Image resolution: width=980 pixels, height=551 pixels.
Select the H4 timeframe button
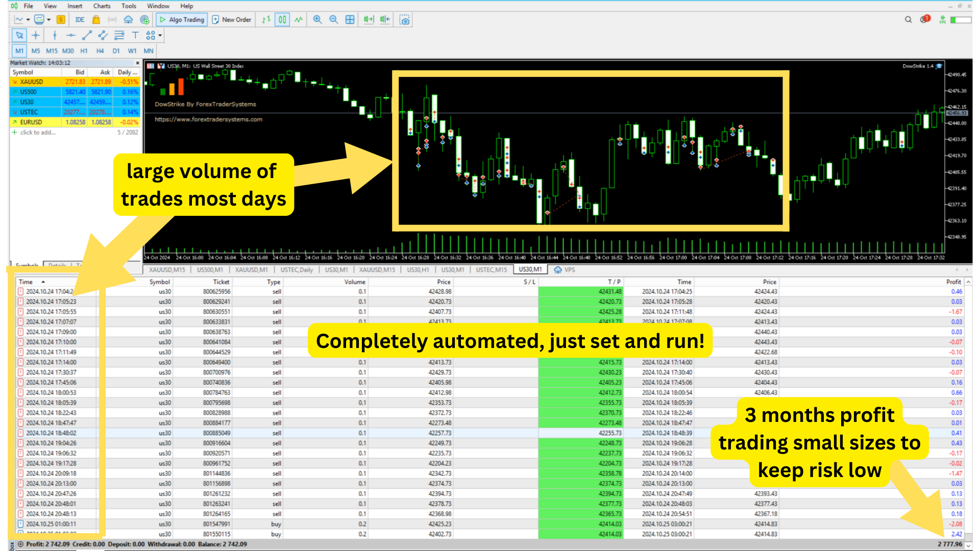point(100,51)
